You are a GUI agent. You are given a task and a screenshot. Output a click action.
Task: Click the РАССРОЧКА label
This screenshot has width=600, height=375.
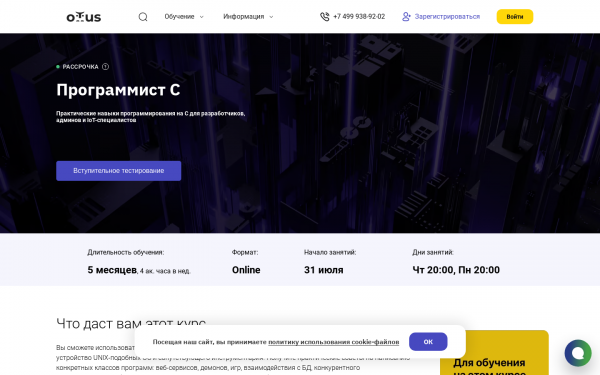[80, 67]
